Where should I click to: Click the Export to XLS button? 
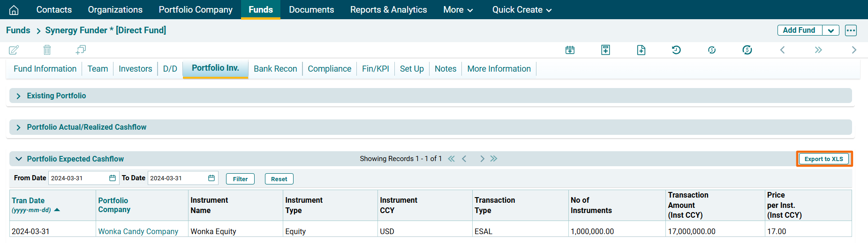(823, 159)
